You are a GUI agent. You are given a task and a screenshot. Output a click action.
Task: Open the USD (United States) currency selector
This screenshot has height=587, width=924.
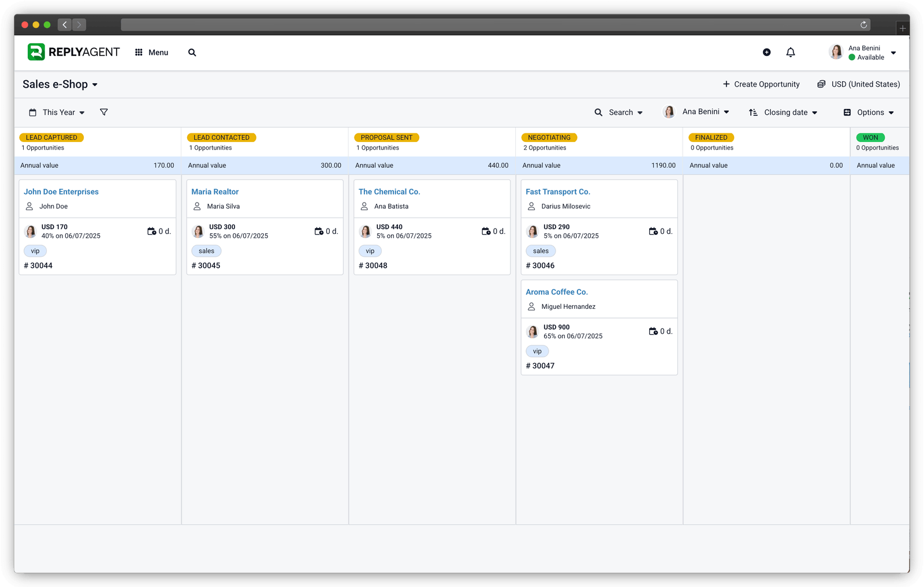click(x=859, y=84)
